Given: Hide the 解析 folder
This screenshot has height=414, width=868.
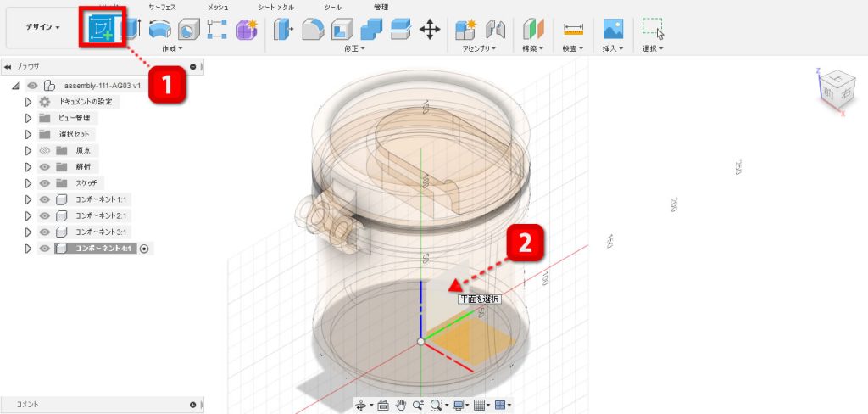Looking at the screenshot, I should (x=46, y=167).
